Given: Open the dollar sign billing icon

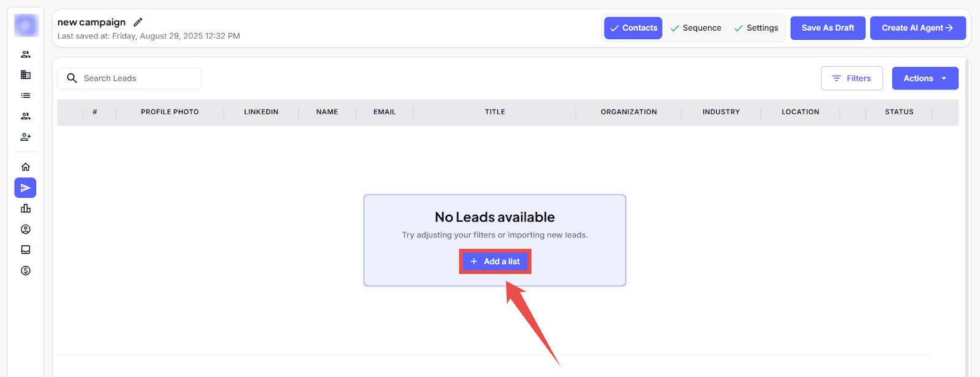Looking at the screenshot, I should pos(26,271).
